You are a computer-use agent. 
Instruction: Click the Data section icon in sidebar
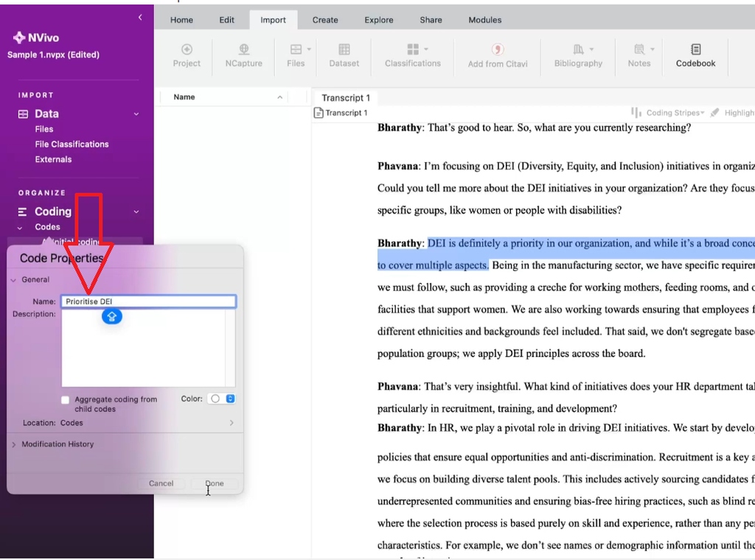coord(23,114)
